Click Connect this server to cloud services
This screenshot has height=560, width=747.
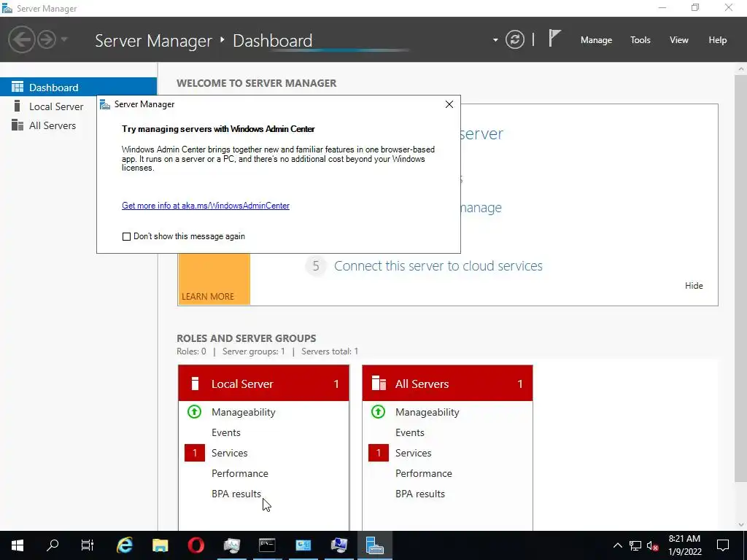click(x=438, y=265)
